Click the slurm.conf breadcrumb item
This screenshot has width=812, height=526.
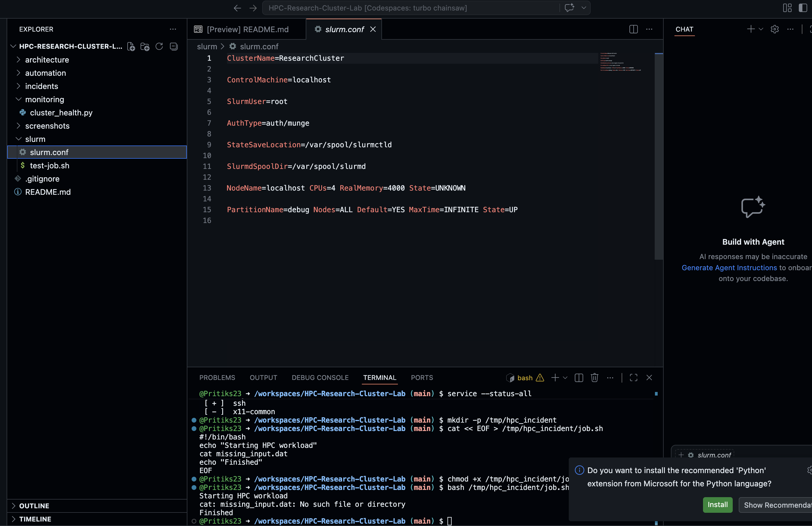(254, 47)
